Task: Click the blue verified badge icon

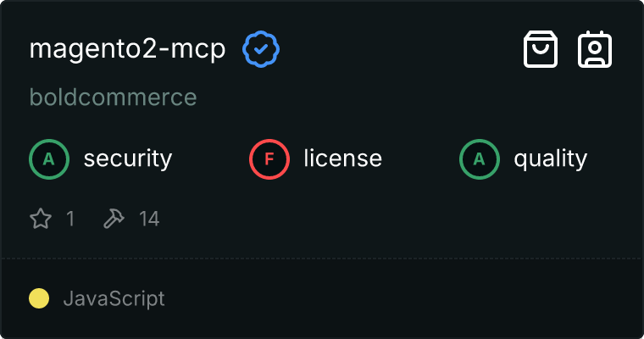Action: [x=262, y=49]
